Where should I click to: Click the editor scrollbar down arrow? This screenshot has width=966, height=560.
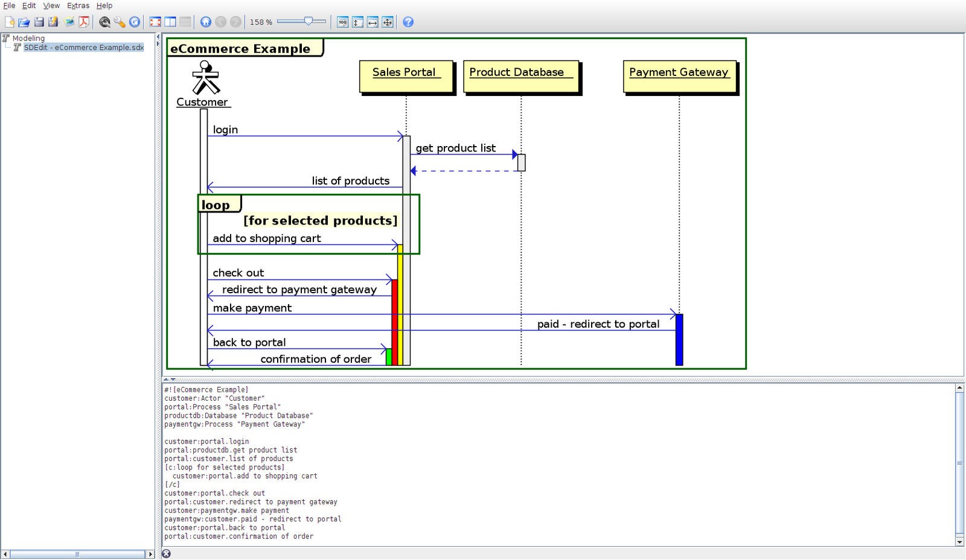(960, 542)
